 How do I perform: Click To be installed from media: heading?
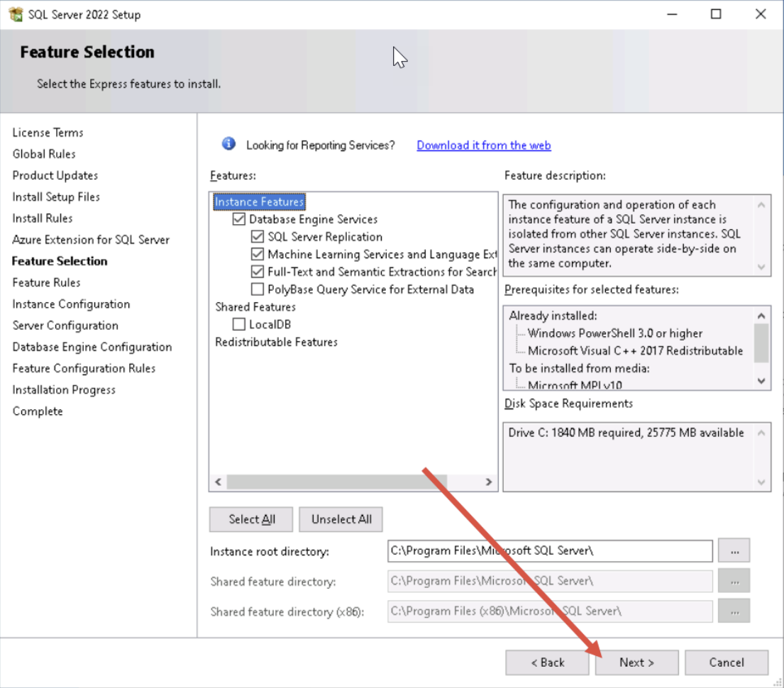pos(580,368)
